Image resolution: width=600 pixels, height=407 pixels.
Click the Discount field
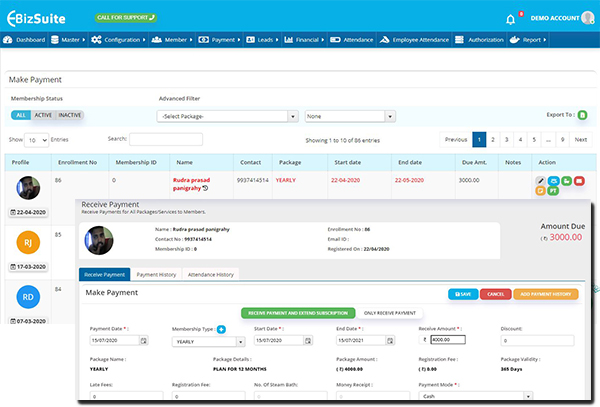click(x=537, y=340)
